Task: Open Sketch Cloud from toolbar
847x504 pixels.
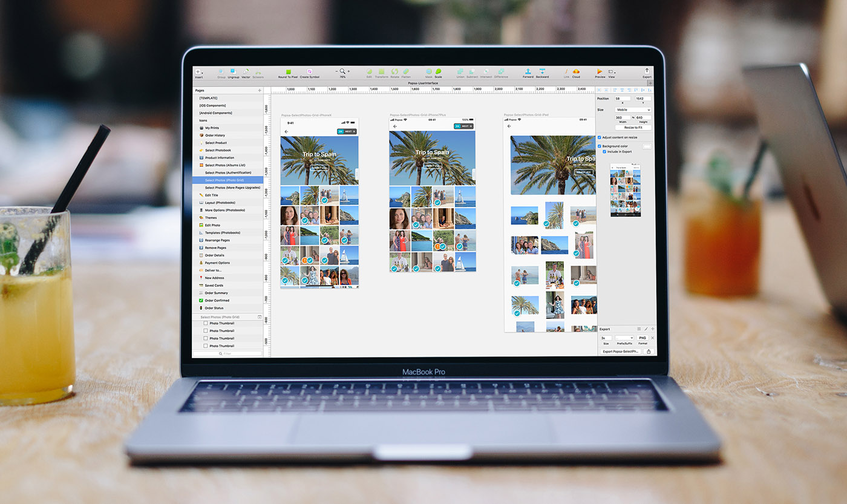Action: [576, 71]
